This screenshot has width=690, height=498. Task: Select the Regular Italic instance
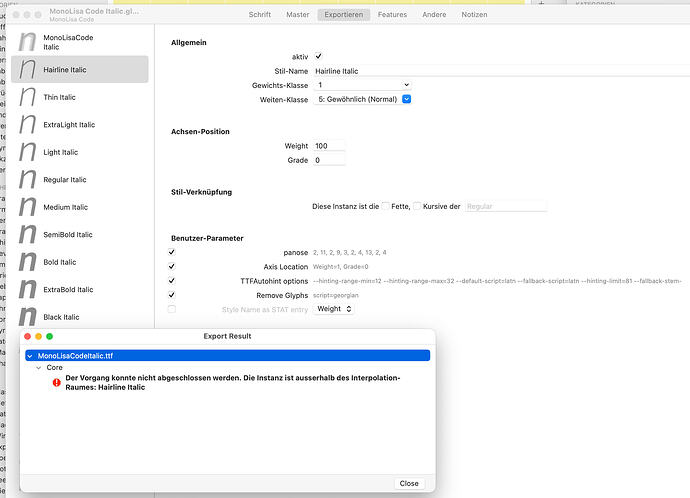pyautogui.click(x=80, y=179)
